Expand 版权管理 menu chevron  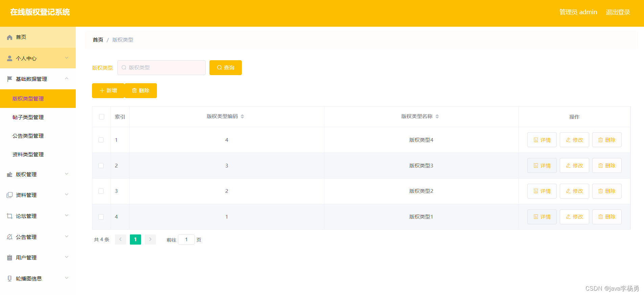[67, 174]
